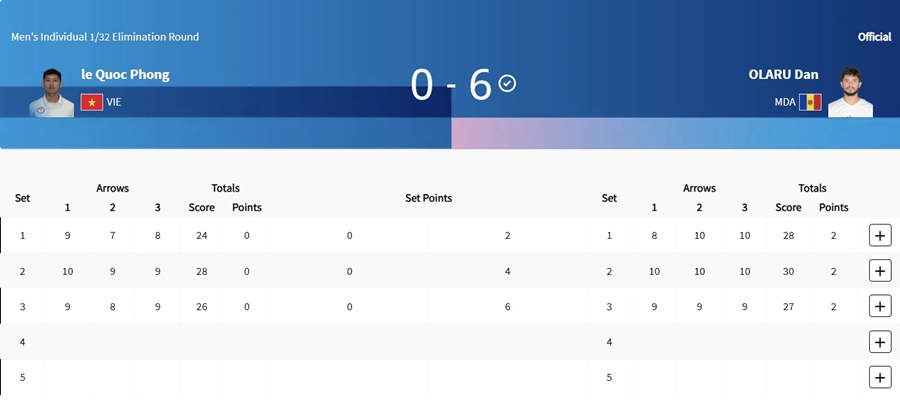The height and width of the screenshot is (406, 900).
Task: Click the left Arrows column header
Action: [112, 188]
